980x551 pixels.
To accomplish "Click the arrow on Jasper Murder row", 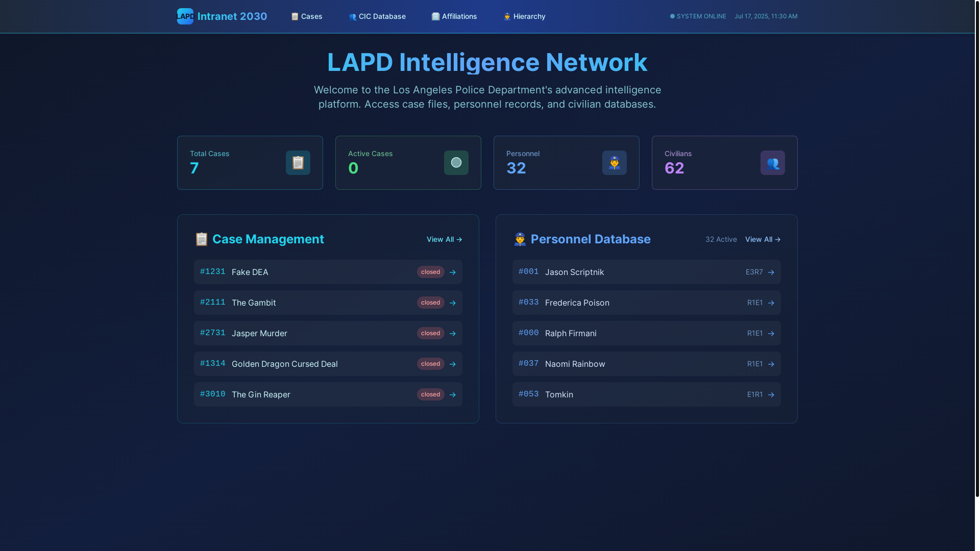I will tap(453, 334).
